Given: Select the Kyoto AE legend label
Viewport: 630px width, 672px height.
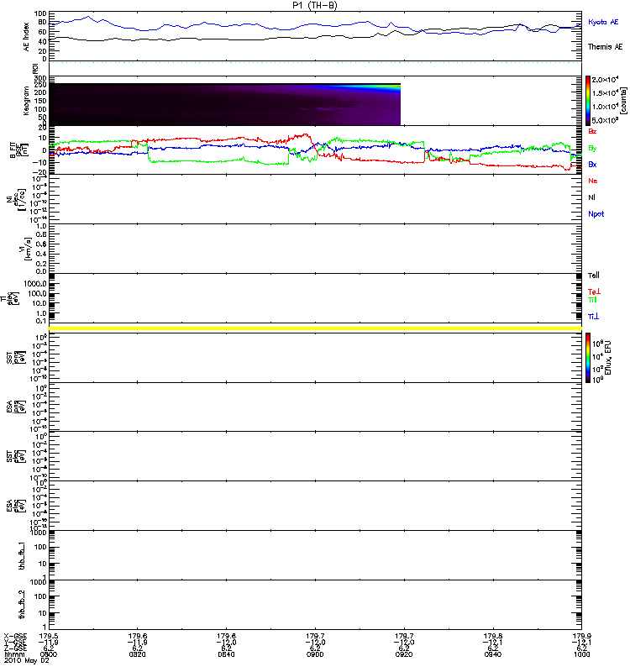Looking at the screenshot, I should (601, 20).
